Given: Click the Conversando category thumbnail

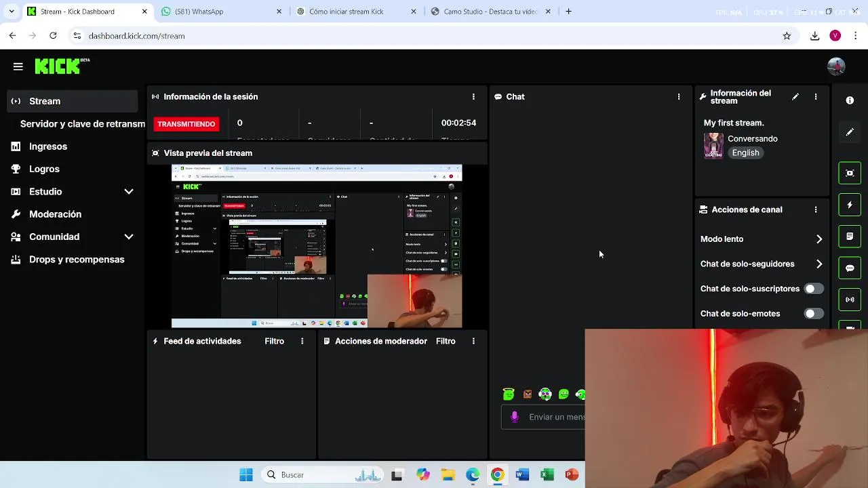Looking at the screenshot, I should point(713,145).
